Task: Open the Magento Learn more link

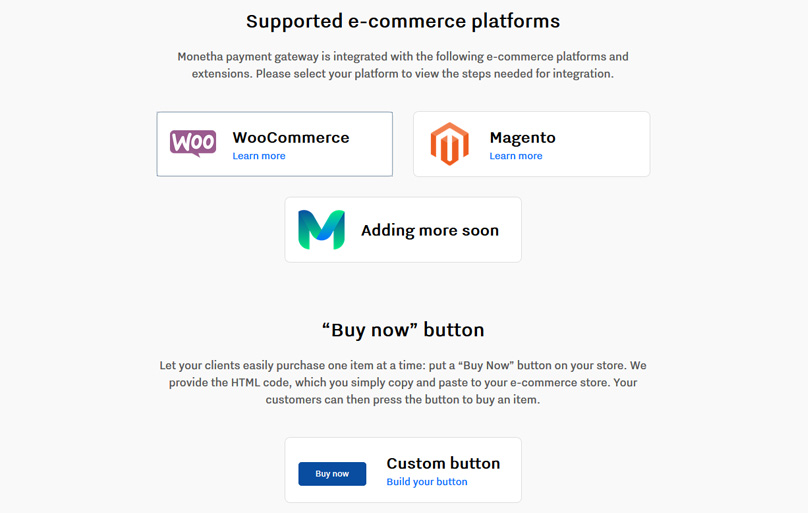Action: [x=516, y=156]
